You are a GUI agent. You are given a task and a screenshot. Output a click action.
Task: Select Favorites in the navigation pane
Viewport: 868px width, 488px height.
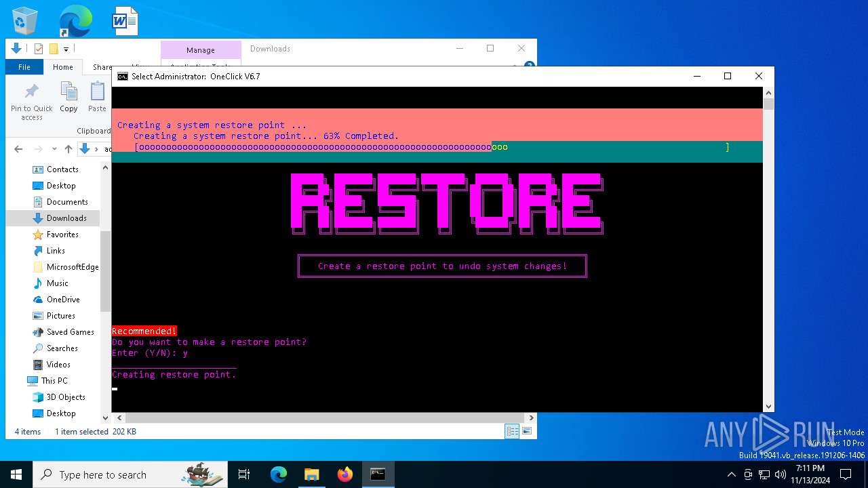click(62, 235)
